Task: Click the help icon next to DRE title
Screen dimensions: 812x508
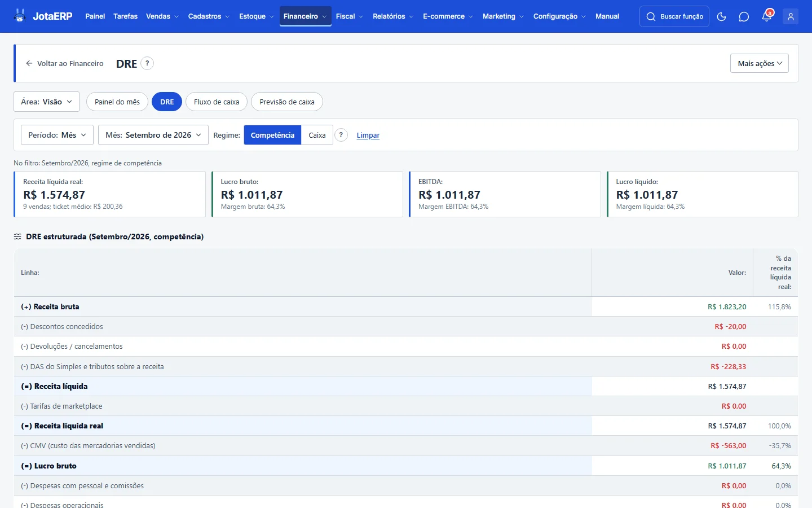Action: point(147,63)
